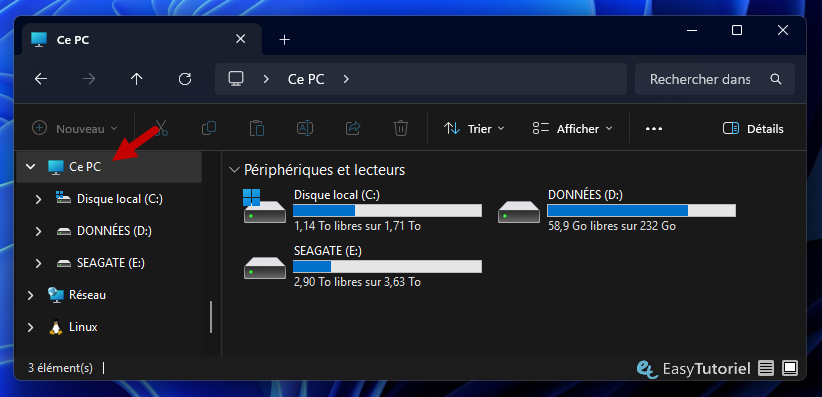Expand DONNÉES (D:) in sidebar
The height and width of the screenshot is (397, 822).
coord(38,231)
